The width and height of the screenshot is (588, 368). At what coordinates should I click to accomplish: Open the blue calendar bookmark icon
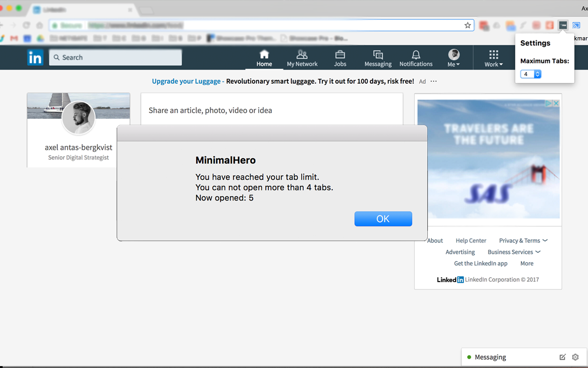click(x=28, y=38)
